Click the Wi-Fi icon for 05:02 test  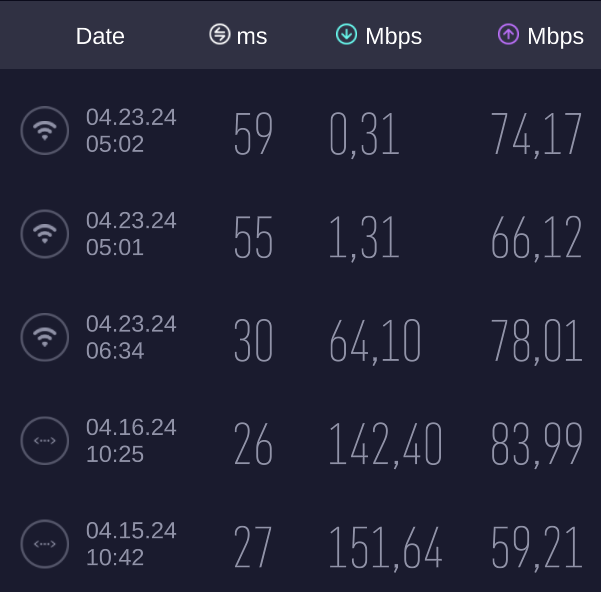click(44, 131)
